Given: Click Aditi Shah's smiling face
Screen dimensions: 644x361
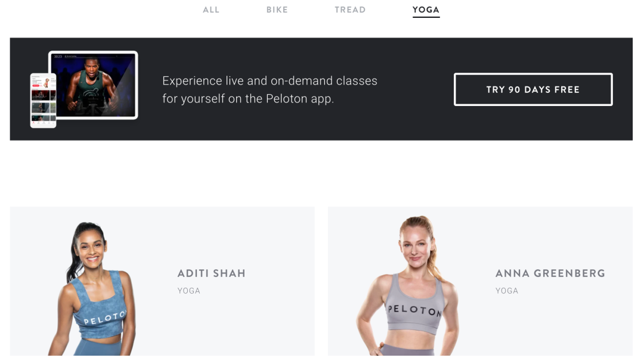Looking at the screenshot, I should tap(91, 249).
